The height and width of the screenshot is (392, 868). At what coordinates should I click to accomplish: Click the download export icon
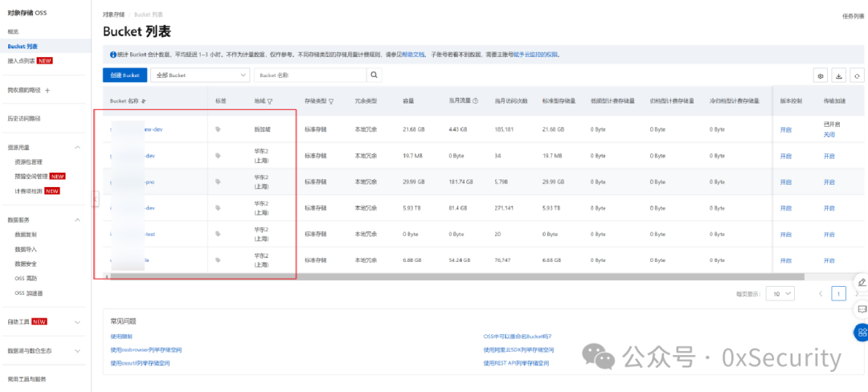coord(838,76)
